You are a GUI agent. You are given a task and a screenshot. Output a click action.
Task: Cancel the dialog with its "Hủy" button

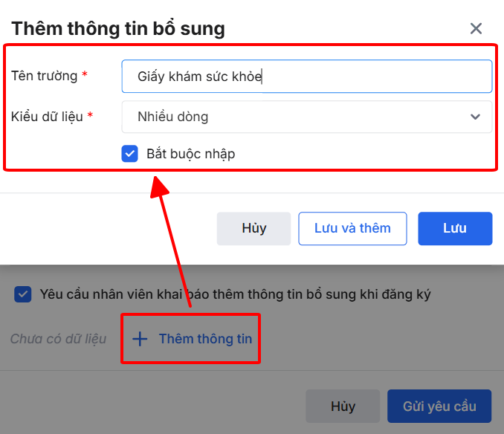click(x=254, y=228)
